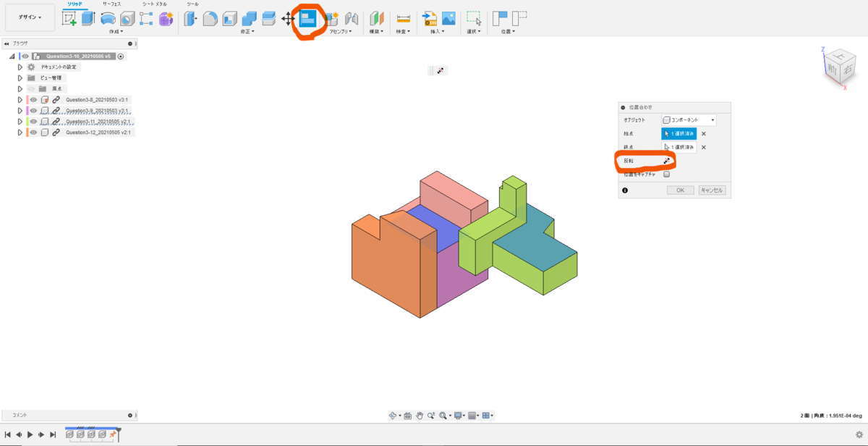Switch to the ソリッド tab

tap(75, 4)
